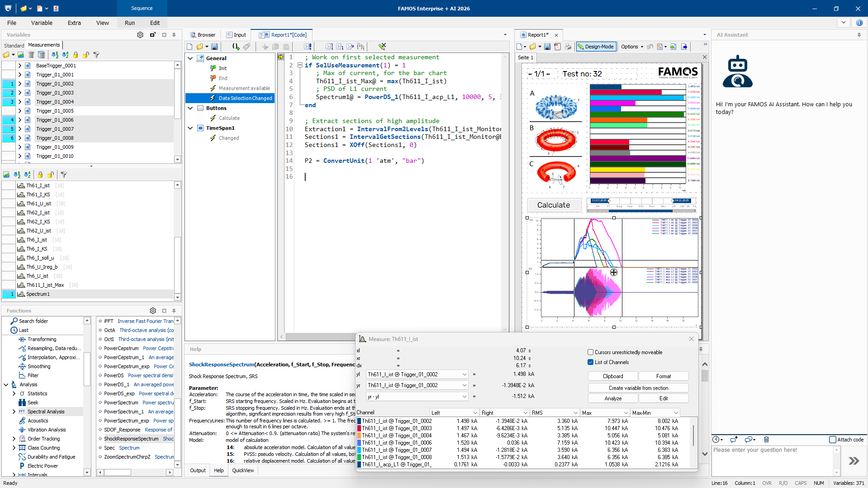Click the print icon in Report toolbar
Image resolution: width=868 pixels, height=488 pixels.
point(568,47)
